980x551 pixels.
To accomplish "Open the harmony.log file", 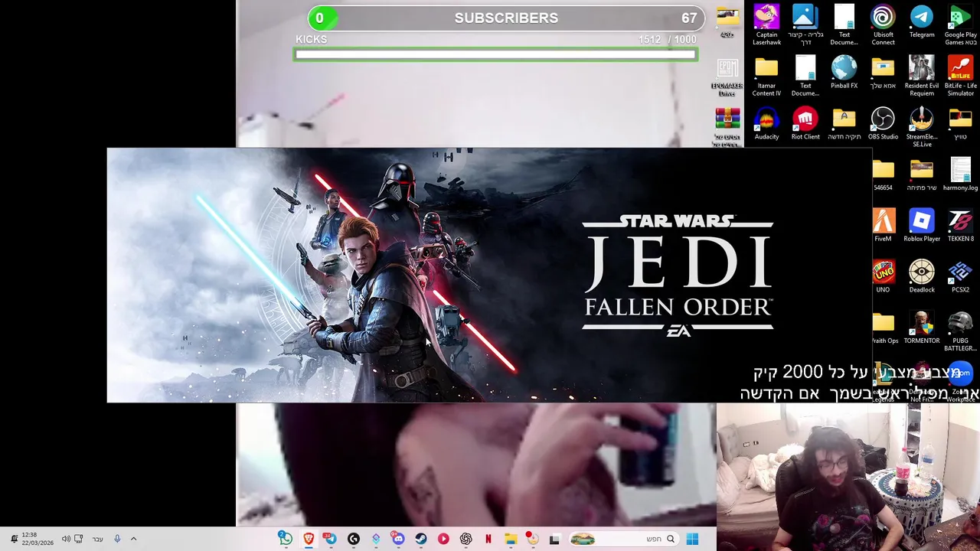I will point(960,174).
